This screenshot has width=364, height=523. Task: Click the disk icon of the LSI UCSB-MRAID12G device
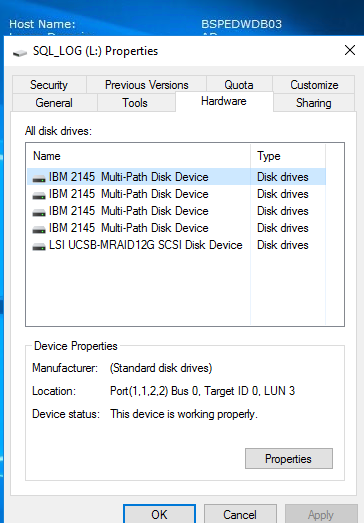[39, 246]
